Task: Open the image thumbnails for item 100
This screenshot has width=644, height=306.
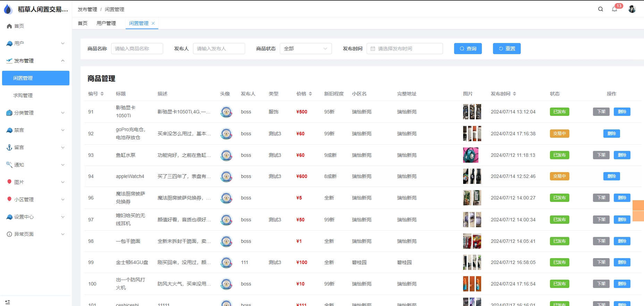Action: pos(472,284)
